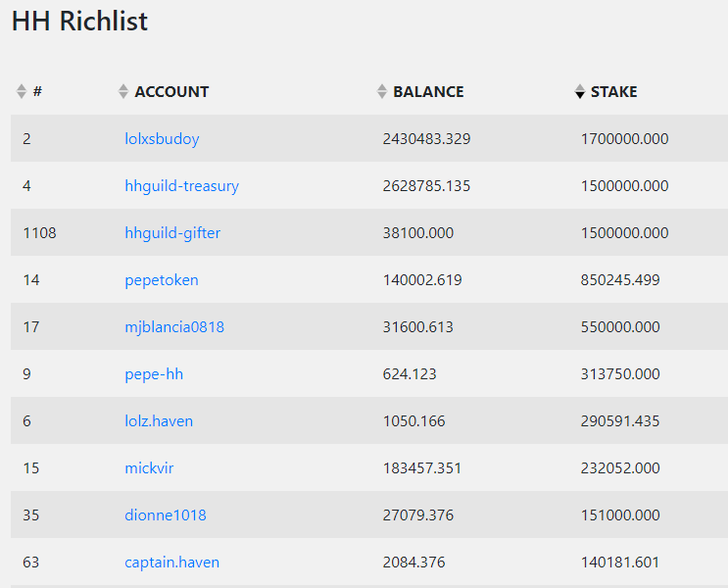
Task: Select the stake value 1700000.000 cell
Action: pos(624,138)
